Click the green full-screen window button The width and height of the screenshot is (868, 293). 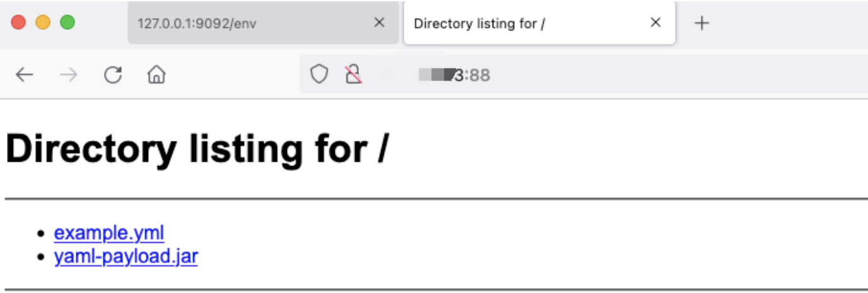point(67,23)
